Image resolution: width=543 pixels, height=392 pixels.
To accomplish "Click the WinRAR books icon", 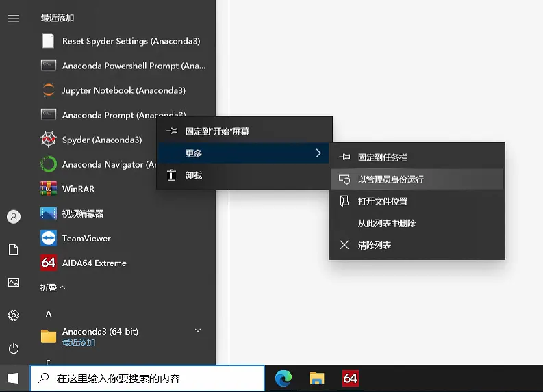I will pos(49,189).
